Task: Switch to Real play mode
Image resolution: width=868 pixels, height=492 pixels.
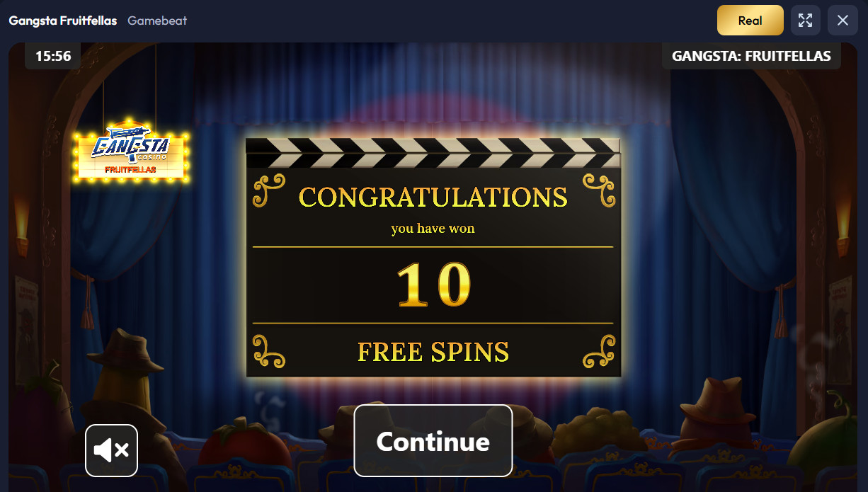Action: [750, 21]
